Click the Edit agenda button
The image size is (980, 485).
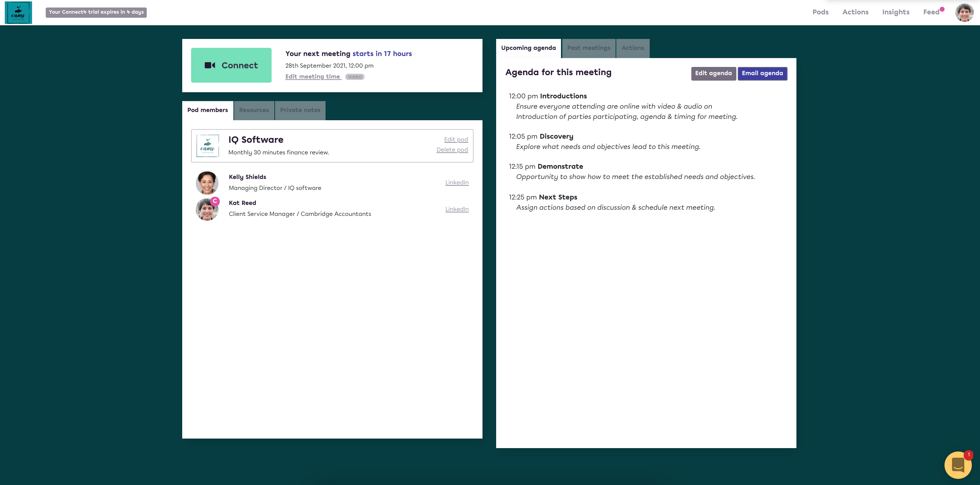(x=713, y=73)
